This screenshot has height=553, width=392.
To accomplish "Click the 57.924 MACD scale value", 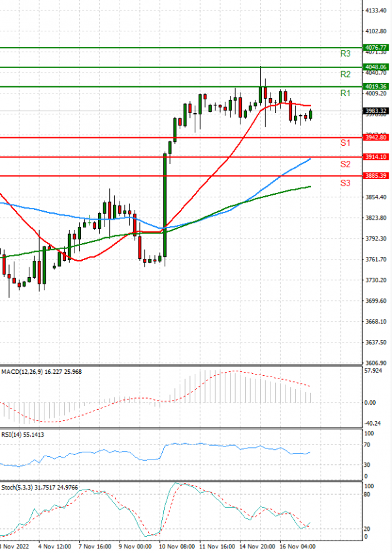I will 373,371.
